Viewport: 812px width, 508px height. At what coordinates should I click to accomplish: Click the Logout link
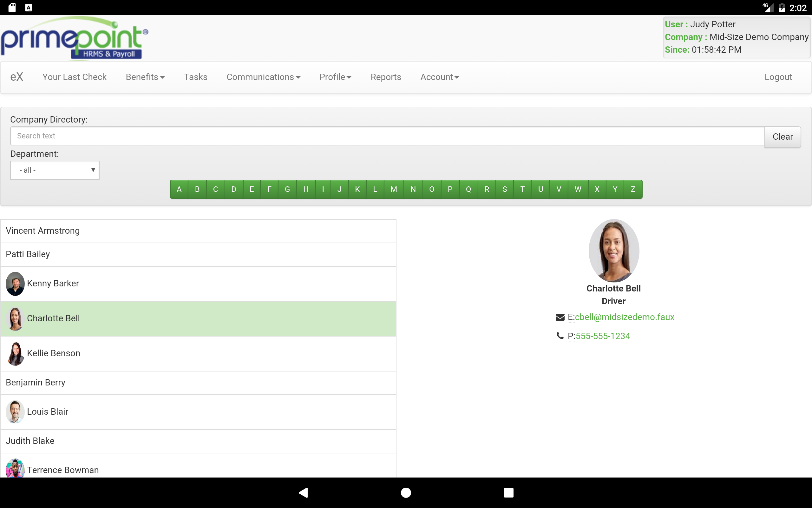(778, 77)
